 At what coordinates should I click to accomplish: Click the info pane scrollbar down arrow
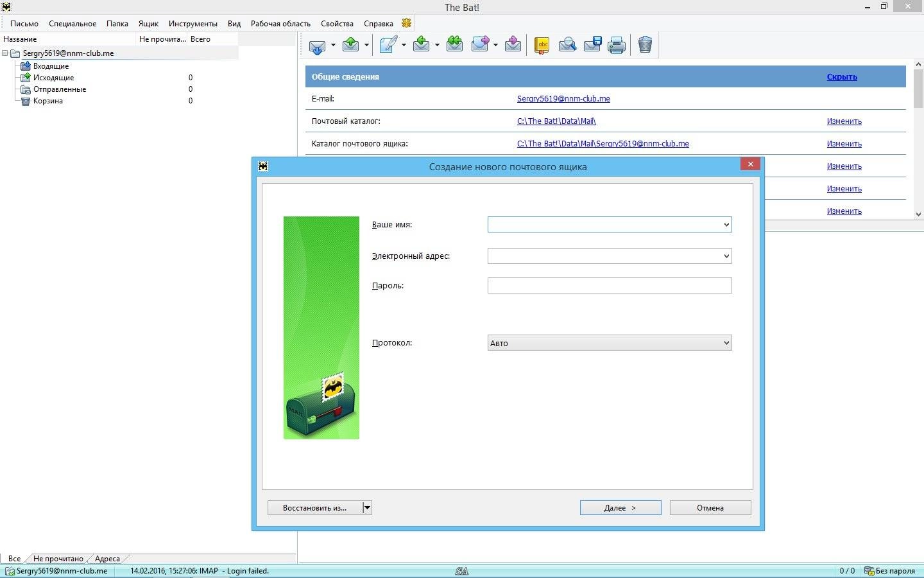pos(918,215)
